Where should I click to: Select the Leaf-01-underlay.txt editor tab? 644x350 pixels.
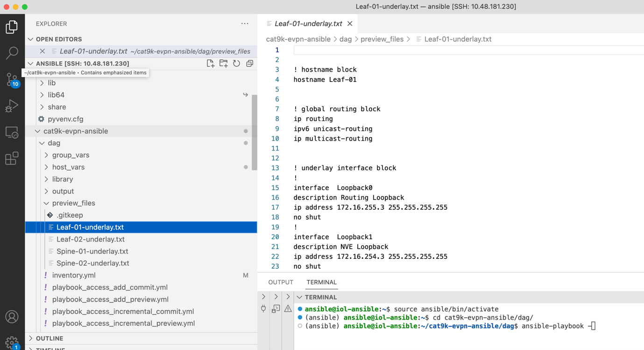[308, 23]
